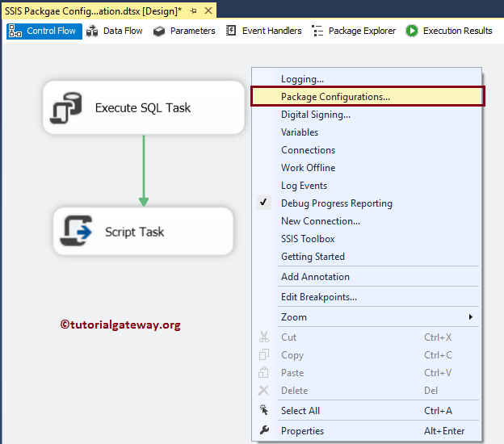The width and height of the screenshot is (504, 444).
Task: Toggle Work Offline menu option
Action: tap(367, 168)
